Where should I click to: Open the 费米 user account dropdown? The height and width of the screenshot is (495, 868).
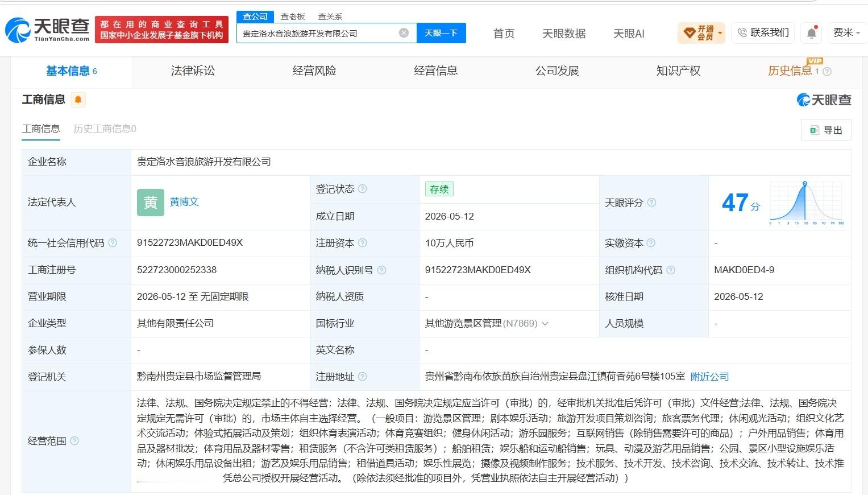(846, 33)
